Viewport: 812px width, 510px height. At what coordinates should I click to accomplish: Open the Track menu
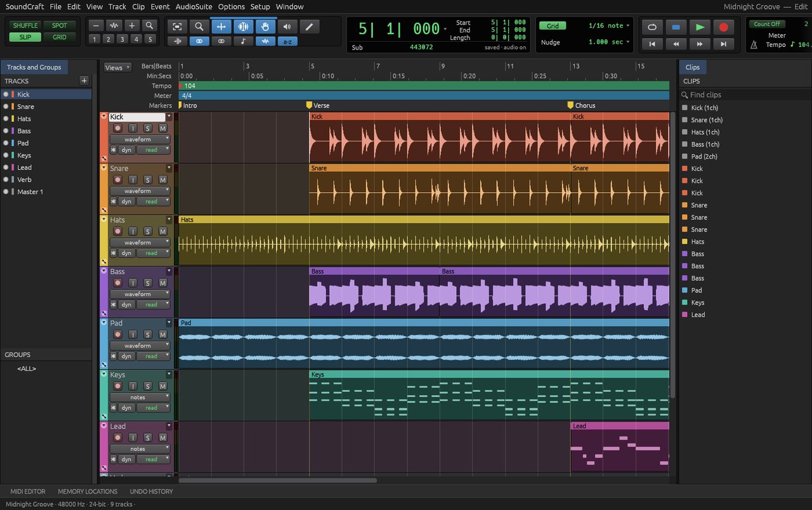click(x=117, y=6)
